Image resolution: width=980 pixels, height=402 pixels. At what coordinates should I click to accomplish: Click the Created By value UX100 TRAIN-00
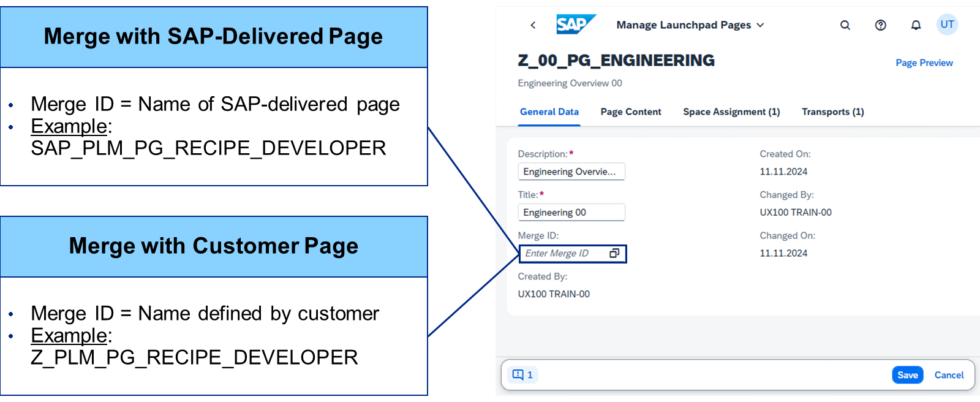(554, 294)
